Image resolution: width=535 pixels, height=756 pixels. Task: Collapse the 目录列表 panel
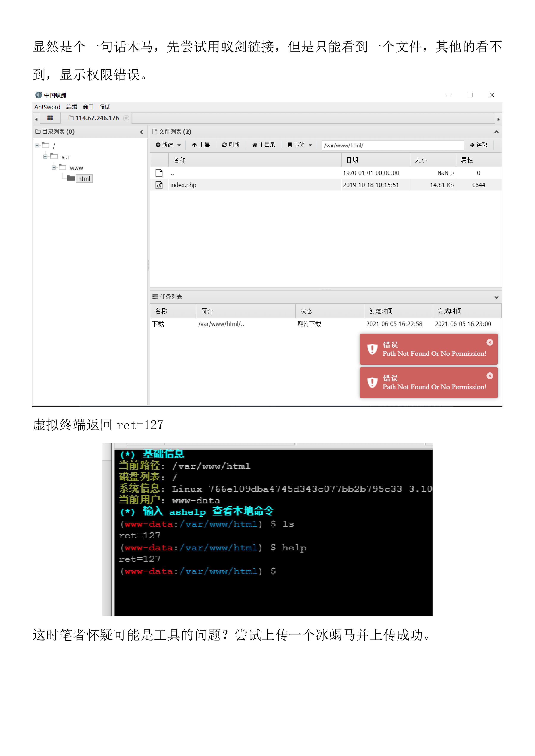point(142,132)
